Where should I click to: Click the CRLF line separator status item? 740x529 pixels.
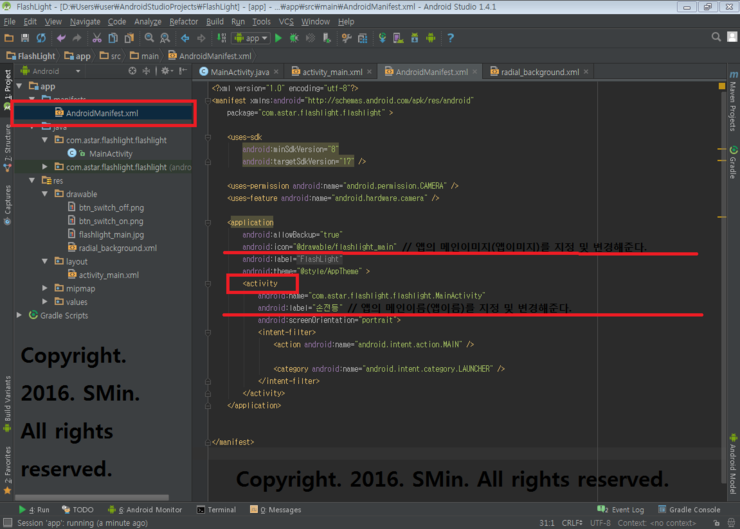pyautogui.click(x=572, y=523)
